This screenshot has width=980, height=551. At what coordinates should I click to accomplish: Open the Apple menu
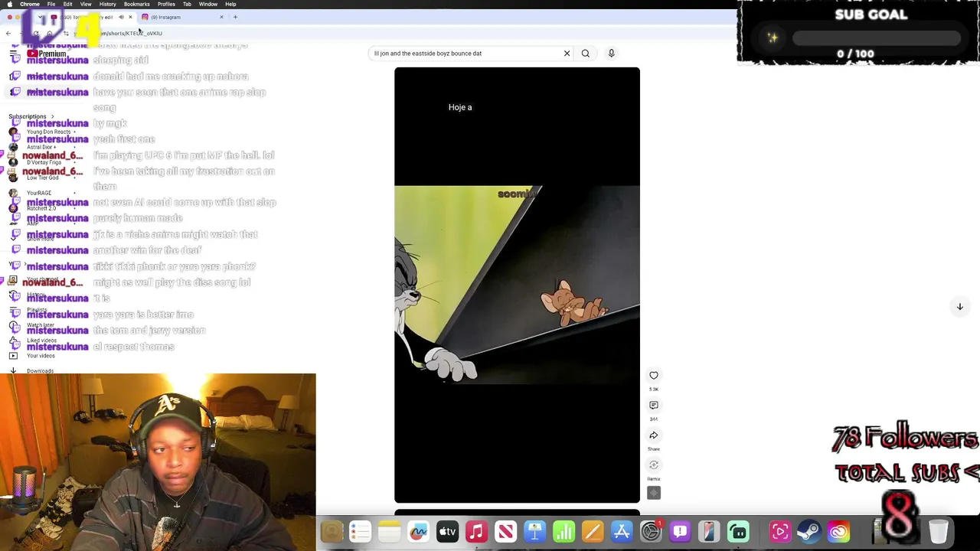coord(8,4)
